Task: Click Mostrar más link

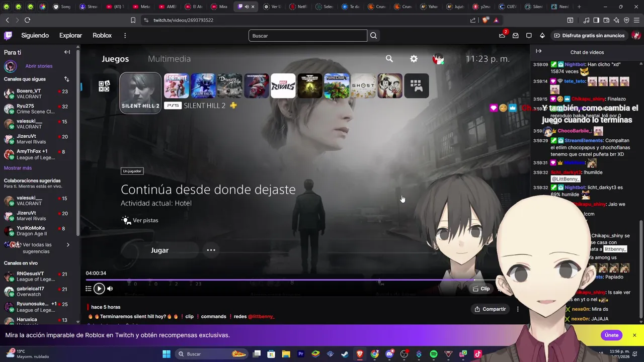Action: point(18,168)
